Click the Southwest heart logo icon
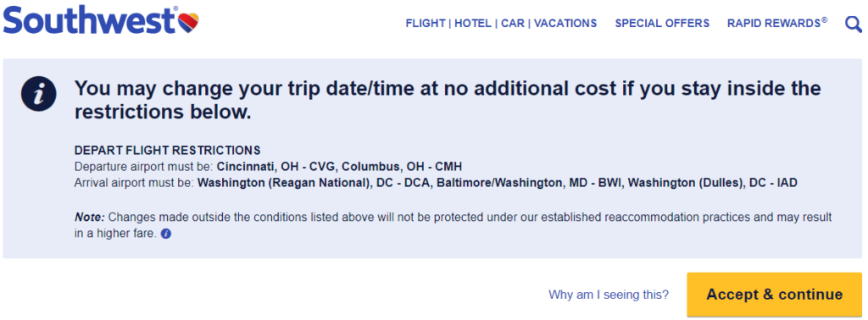Image resolution: width=868 pixels, height=320 pixels. [188, 23]
